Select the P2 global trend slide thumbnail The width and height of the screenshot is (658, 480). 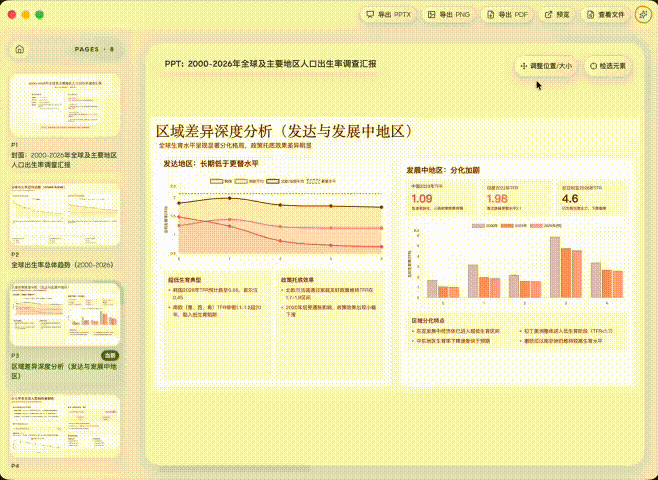click(x=65, y=215)
